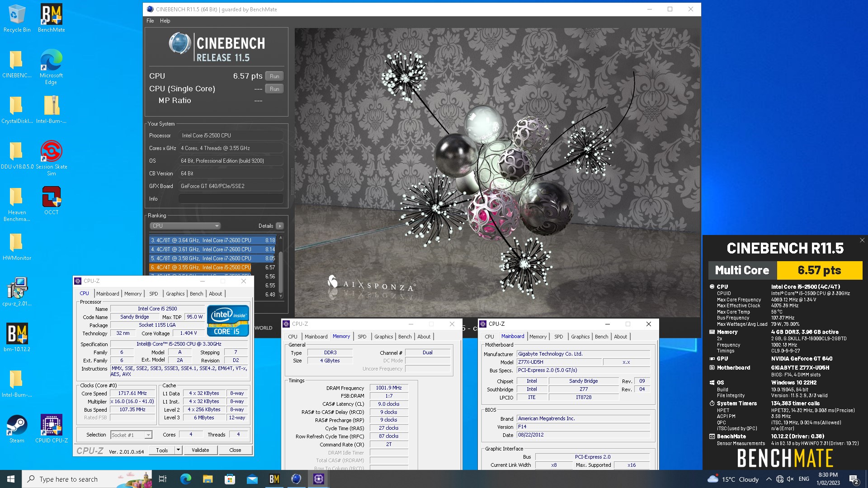This screenshot has height=488, width=868.
Task: Open the BenchMate desktop shortcut
Action: coord(51,18)
